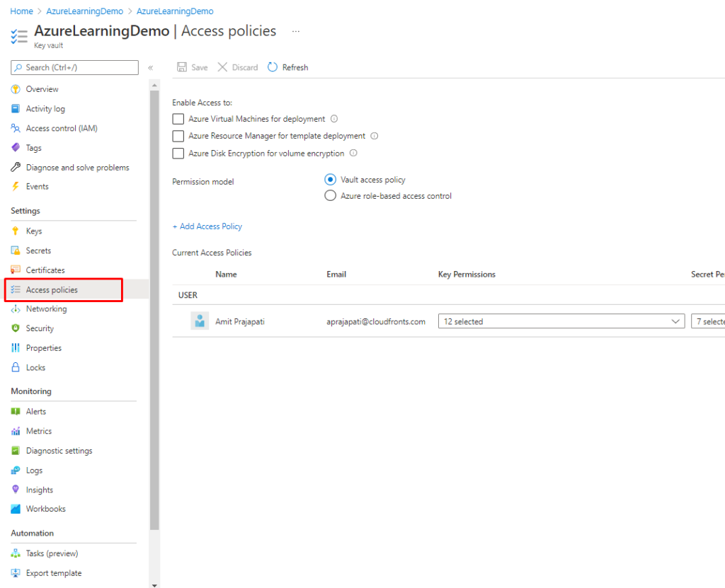Viewport: 725px width, 588px height.
Task: Click the Email column header
Action: tap(336, 275)
